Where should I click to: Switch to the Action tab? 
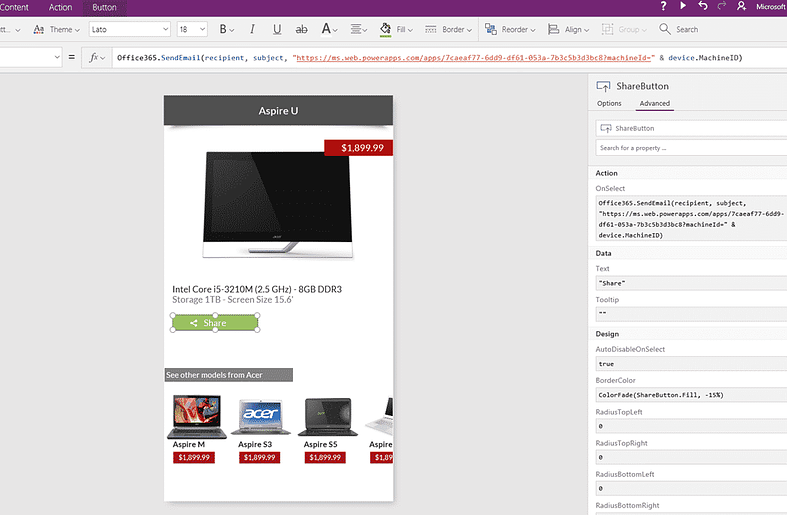click(60, 8)
